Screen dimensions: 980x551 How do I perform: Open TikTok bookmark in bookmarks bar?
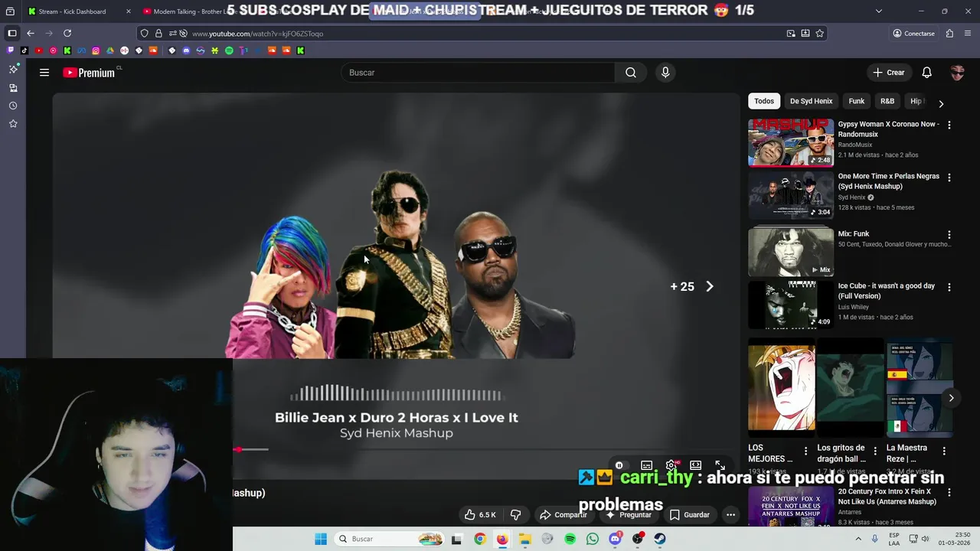(24, 51)
